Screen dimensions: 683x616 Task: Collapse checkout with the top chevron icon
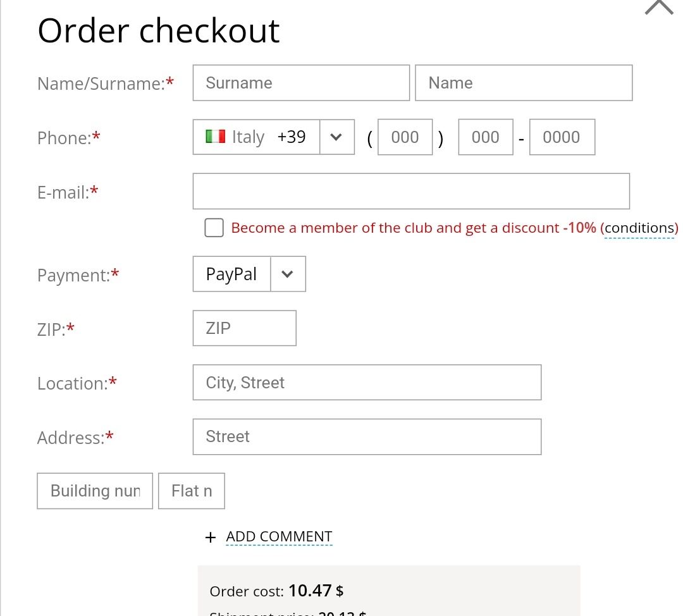click(659, 7)
